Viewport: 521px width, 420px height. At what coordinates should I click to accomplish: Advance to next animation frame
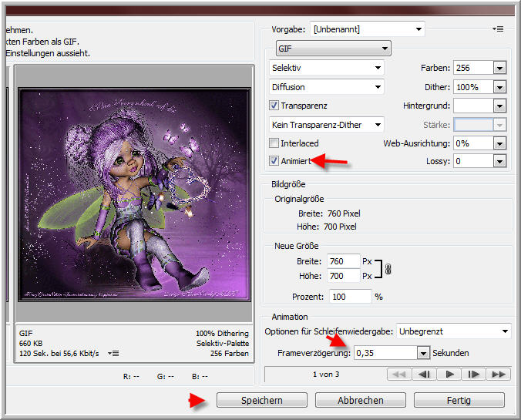click(x=474, y=375)
